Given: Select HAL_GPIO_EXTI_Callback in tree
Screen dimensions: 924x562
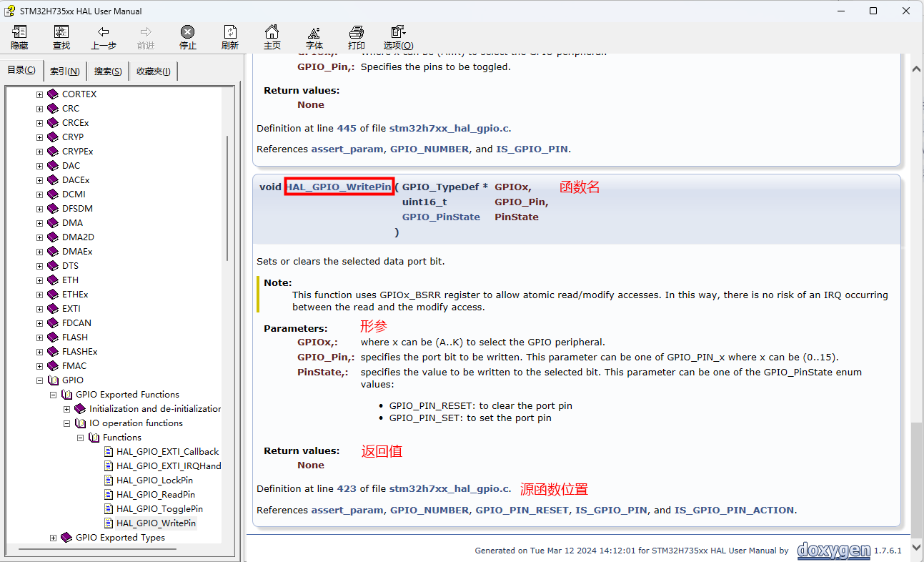Looking at the screenshot, I should pyautogui.click(x=168, y=452).
